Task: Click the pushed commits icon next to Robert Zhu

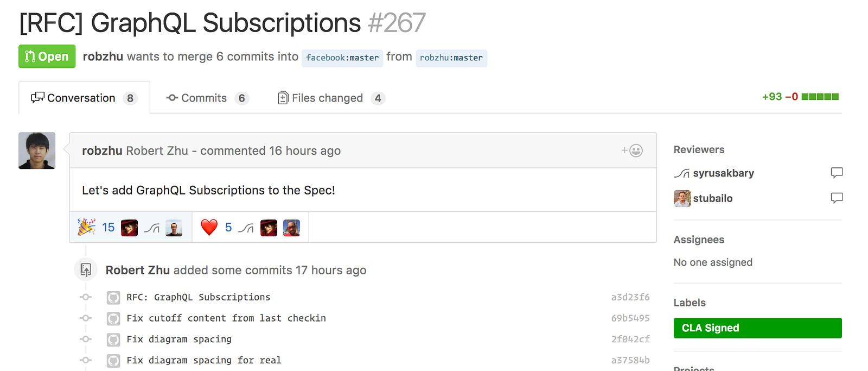Action: (x=86, y=270)
